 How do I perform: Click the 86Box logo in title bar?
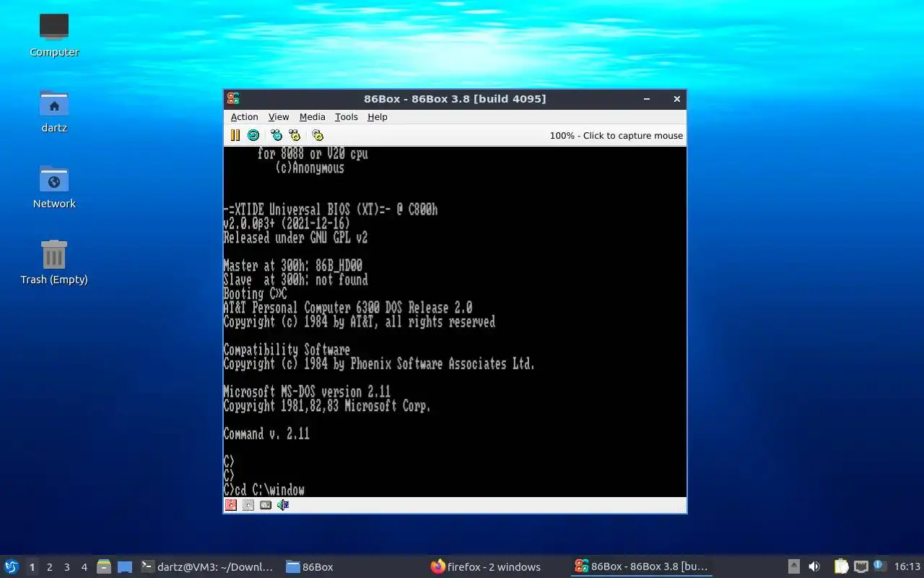(232, 99)
